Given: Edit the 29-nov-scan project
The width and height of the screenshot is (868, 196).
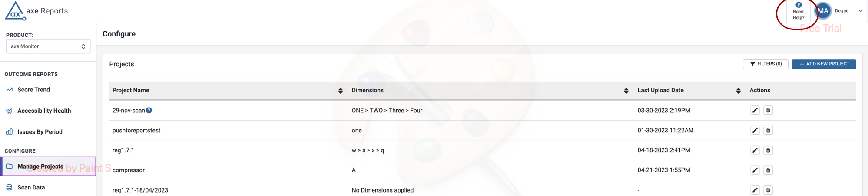Looking at the screenshot, I should pos(755,111).
